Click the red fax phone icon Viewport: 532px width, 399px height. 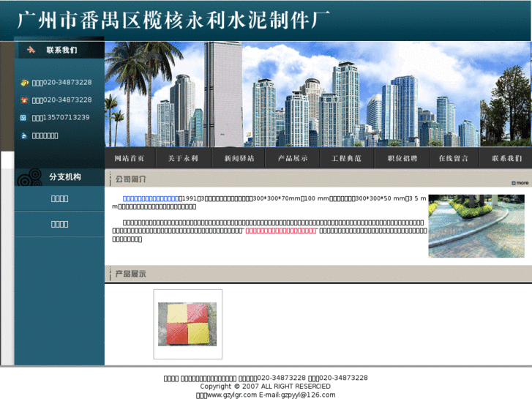tap(24, 100)
